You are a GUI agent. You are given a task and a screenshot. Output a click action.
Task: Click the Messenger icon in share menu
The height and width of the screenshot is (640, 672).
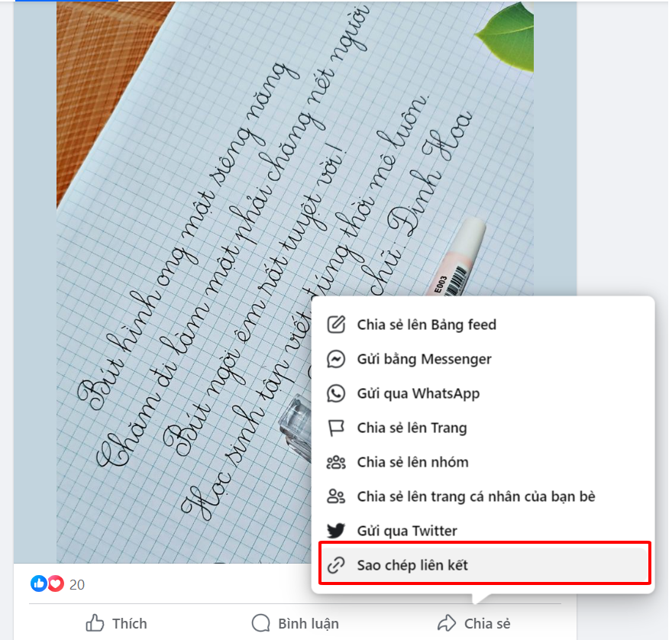pos(336,359)
